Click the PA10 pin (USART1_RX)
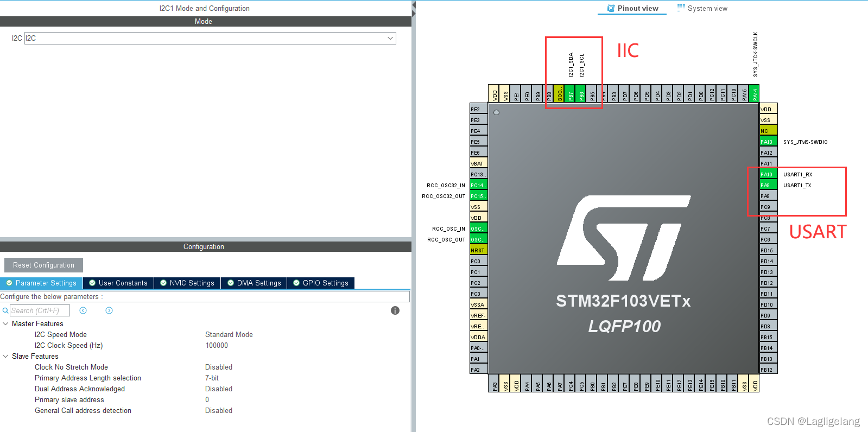This screenshot has height=432, width=868. coord(769,174)
